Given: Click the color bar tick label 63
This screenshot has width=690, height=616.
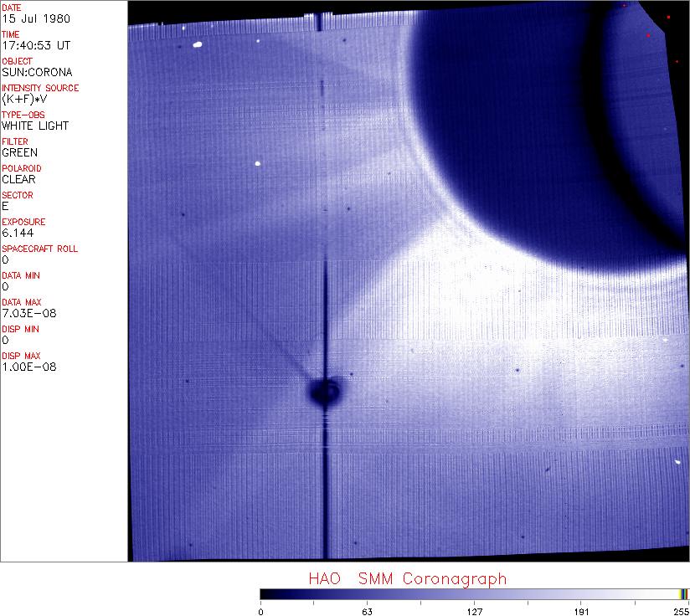Looking at the screenshot, I should point(367,611).
